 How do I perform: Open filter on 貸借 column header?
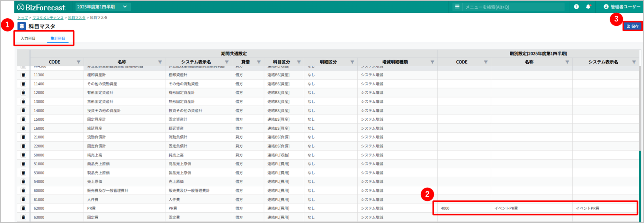tap(259, 62)
